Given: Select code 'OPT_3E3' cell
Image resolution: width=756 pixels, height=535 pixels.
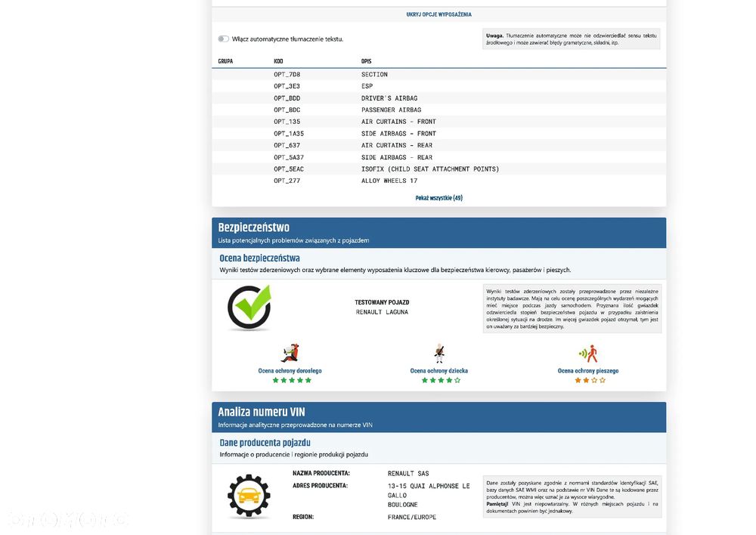Looking at the screenshot, I should click(287, 86).
